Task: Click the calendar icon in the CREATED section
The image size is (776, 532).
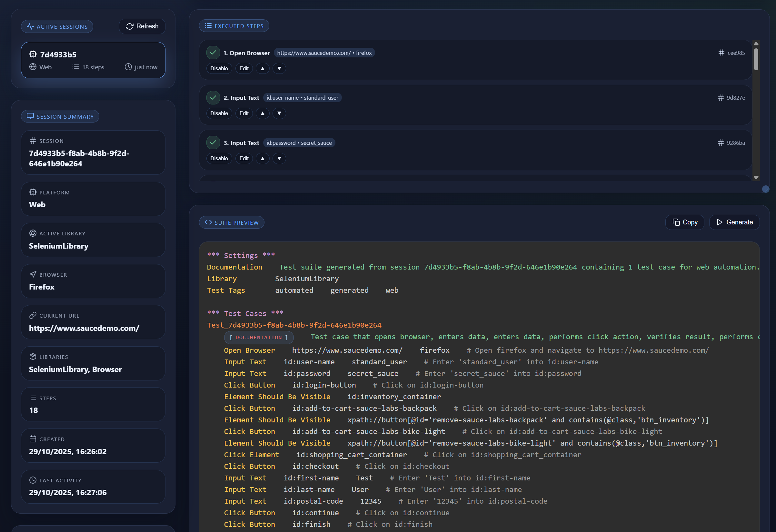Action: coord(33,439)
